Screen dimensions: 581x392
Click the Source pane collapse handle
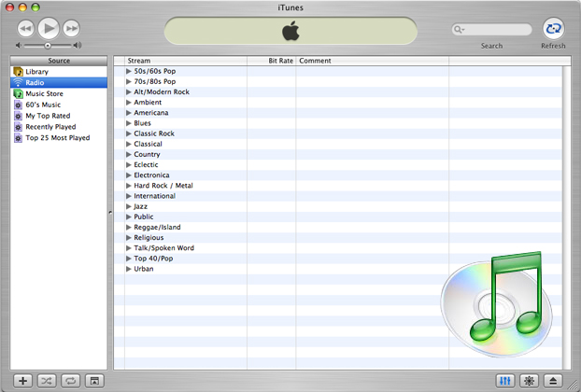[110, 213]
